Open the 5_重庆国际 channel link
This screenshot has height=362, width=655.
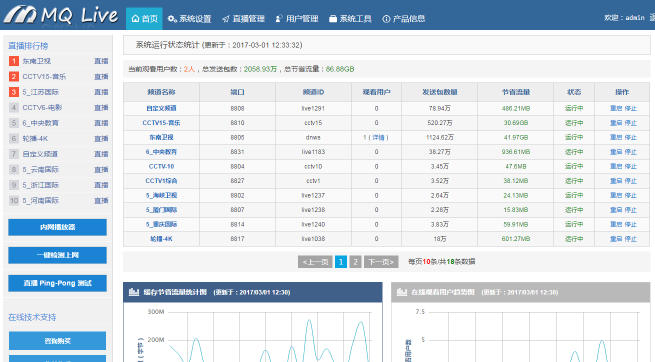click(x=161, y=225)
